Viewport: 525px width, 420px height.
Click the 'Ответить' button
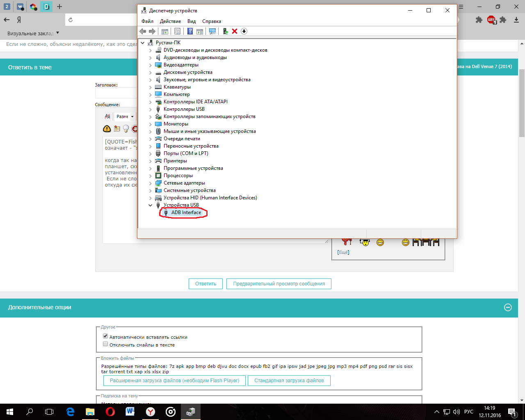click(205, 284)
